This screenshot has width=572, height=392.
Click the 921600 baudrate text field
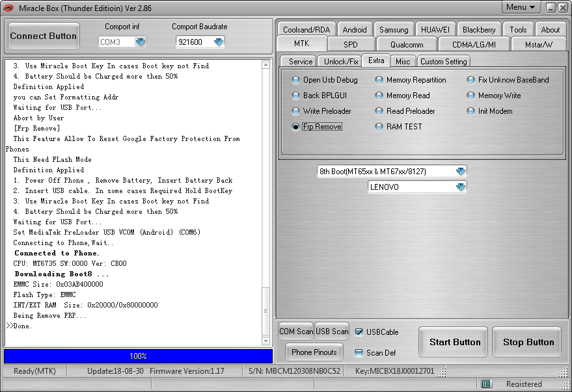coord(195,42)
